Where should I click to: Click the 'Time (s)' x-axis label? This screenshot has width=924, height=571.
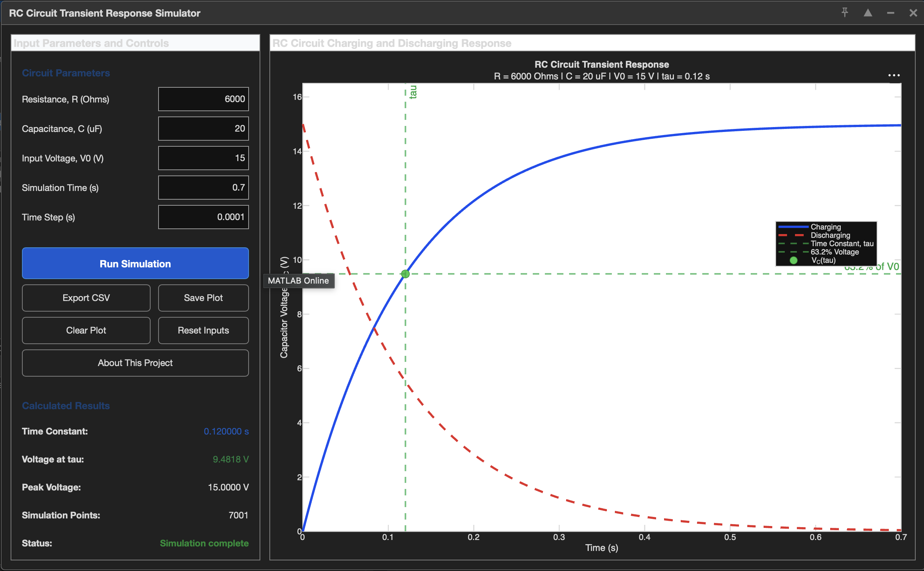[x=602, y=548]
